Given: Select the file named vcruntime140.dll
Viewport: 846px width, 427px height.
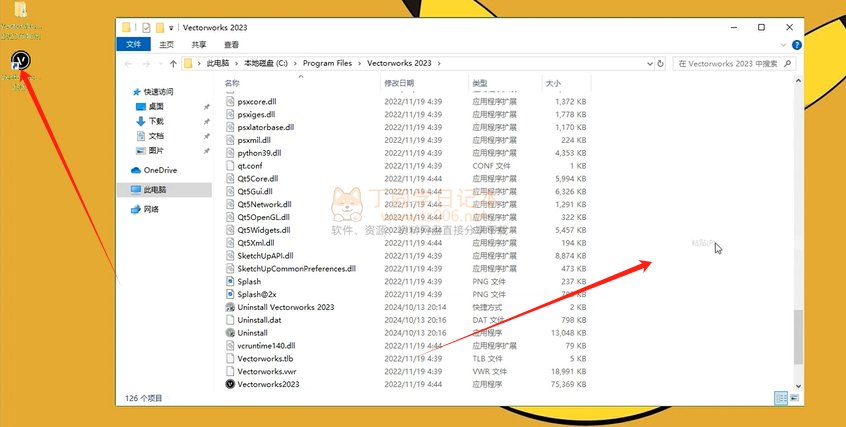Looking at the screenshot, I should [x=267, y=345].
